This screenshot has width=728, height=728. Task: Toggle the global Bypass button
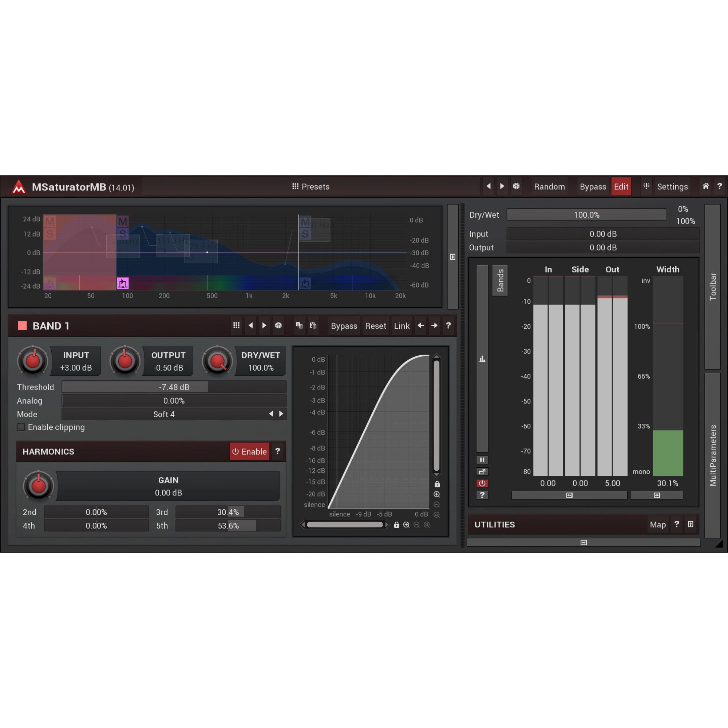tap(593, 186)
